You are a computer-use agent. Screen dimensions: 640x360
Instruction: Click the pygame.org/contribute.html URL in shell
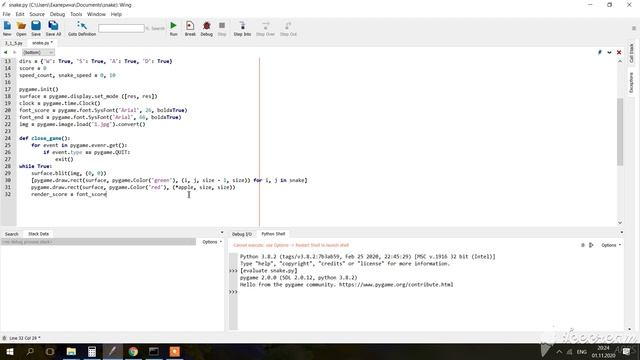click(x=396, y=285)
